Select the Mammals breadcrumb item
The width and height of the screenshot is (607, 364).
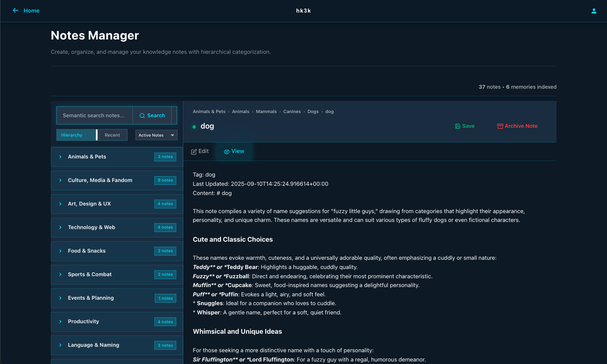click(x=266, y=112)
